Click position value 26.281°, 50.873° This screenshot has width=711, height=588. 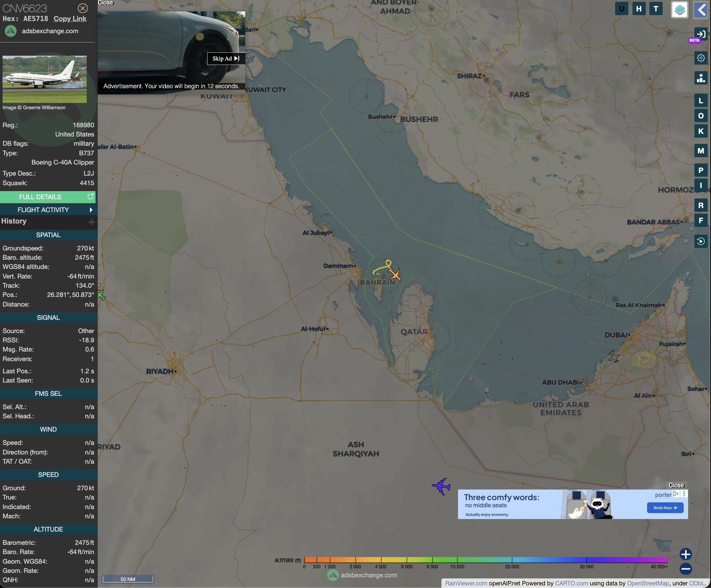[x=70, y=295]
